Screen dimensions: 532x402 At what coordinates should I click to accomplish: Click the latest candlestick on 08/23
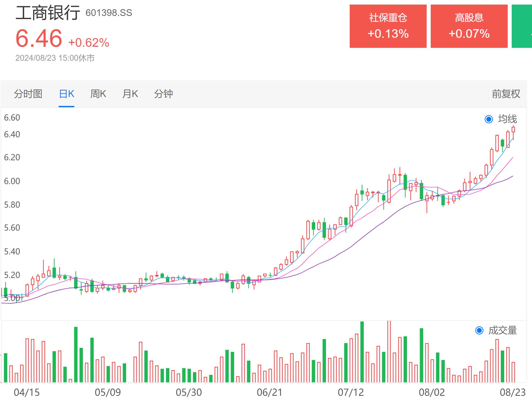click(x=513, y=130)
